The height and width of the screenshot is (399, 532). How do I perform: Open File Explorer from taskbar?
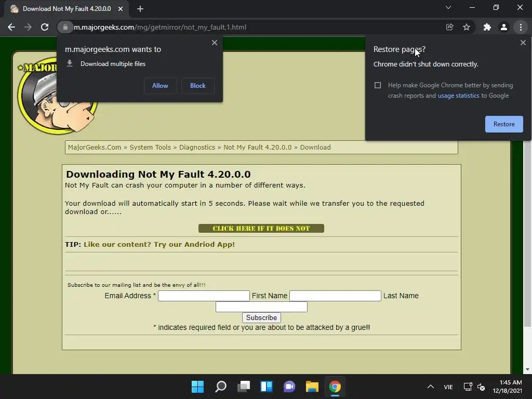[312, 387]
